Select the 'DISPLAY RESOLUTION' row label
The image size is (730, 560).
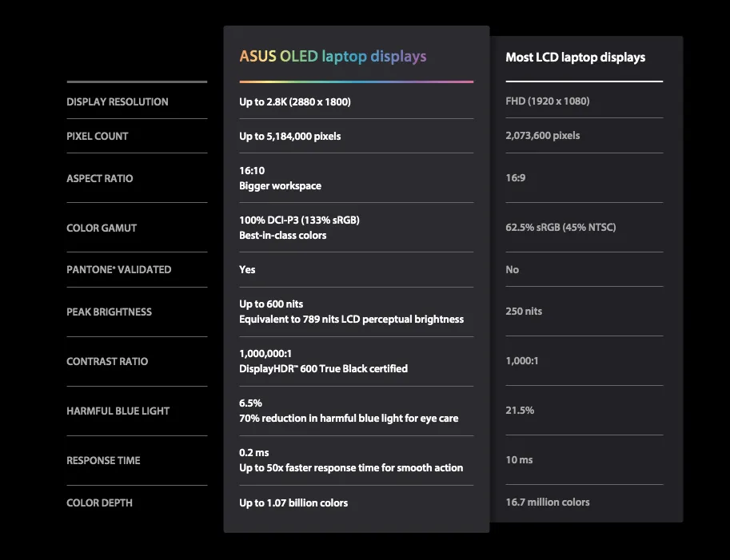(x=118, y=102)
